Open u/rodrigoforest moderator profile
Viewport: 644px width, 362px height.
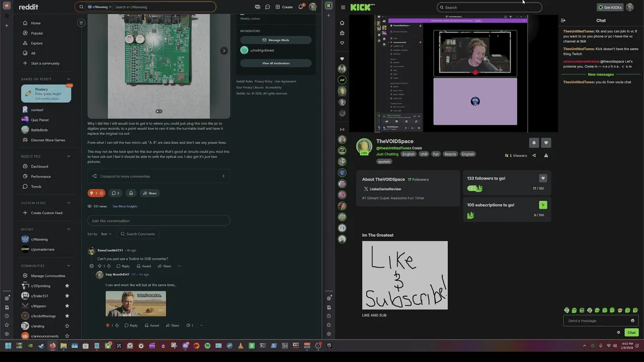tap(262, 50)
